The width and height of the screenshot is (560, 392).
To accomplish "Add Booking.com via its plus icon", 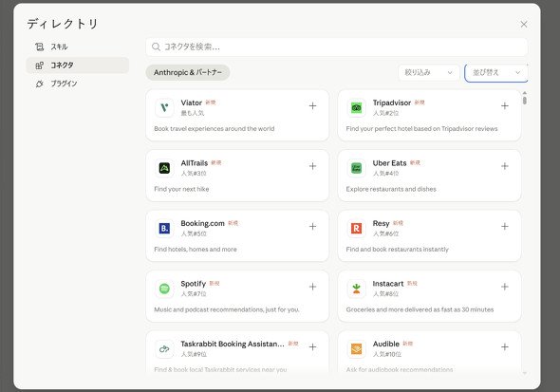I will coord(312,226).
